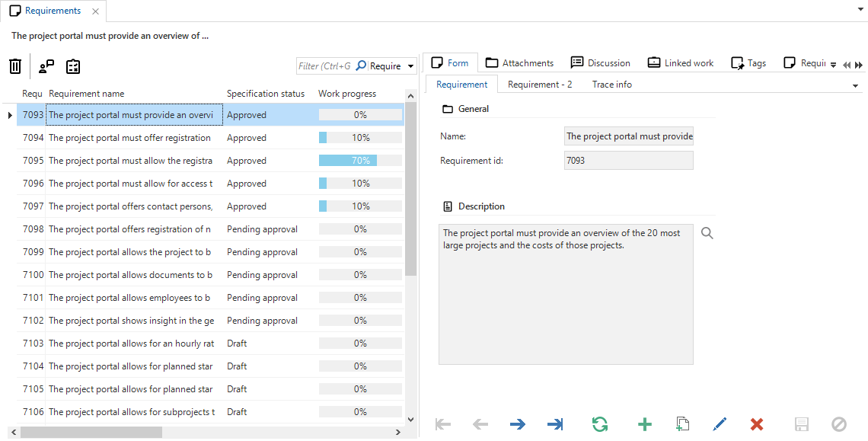
Task: Open the Require filter dropdown
Action: coord(411,66)
